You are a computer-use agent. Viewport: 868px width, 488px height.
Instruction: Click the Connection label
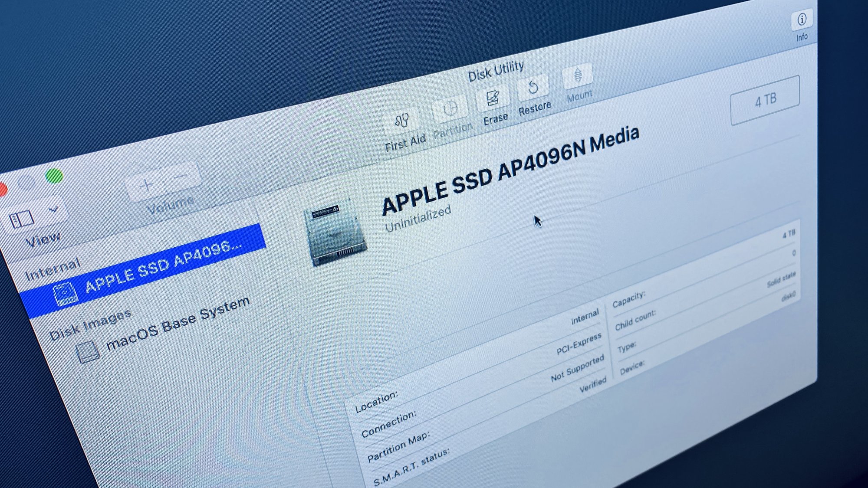[389, 424]
